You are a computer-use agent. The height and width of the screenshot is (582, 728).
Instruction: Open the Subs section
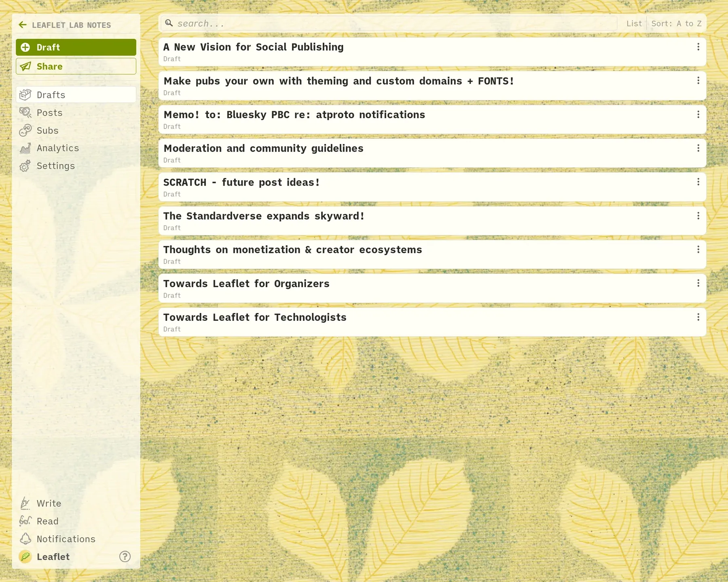point(76,130)
